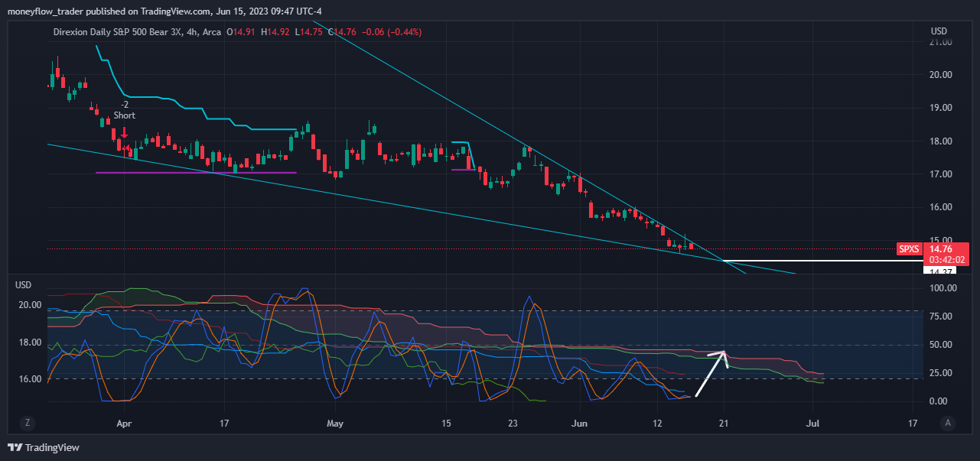Select the white horizontal price line near 14.37
Viewport: 980px width, 461px height.
822,261
